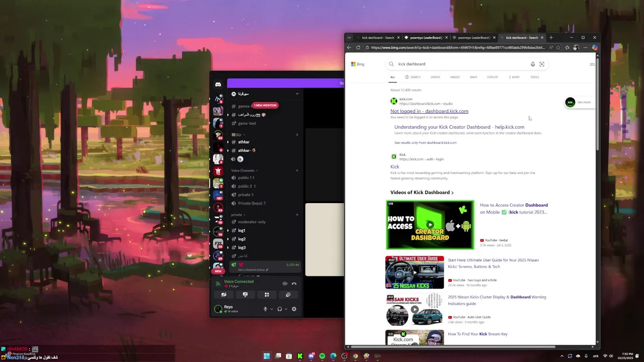The image size is (644, 362).
Task: Select the VIDEOS tab on Bing
Action: [435, 77]
